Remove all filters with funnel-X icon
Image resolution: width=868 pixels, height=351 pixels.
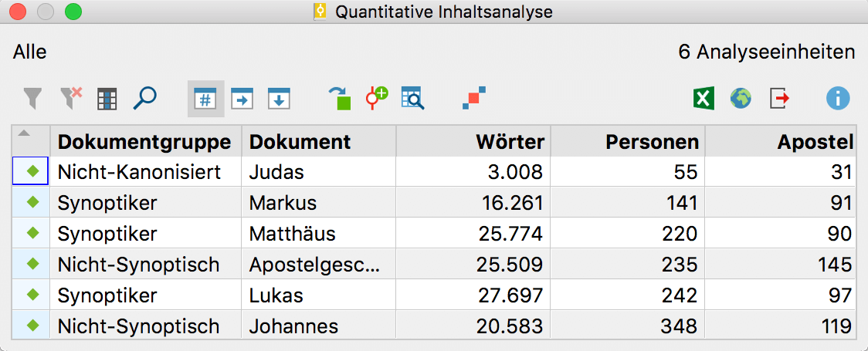point(71,99)
